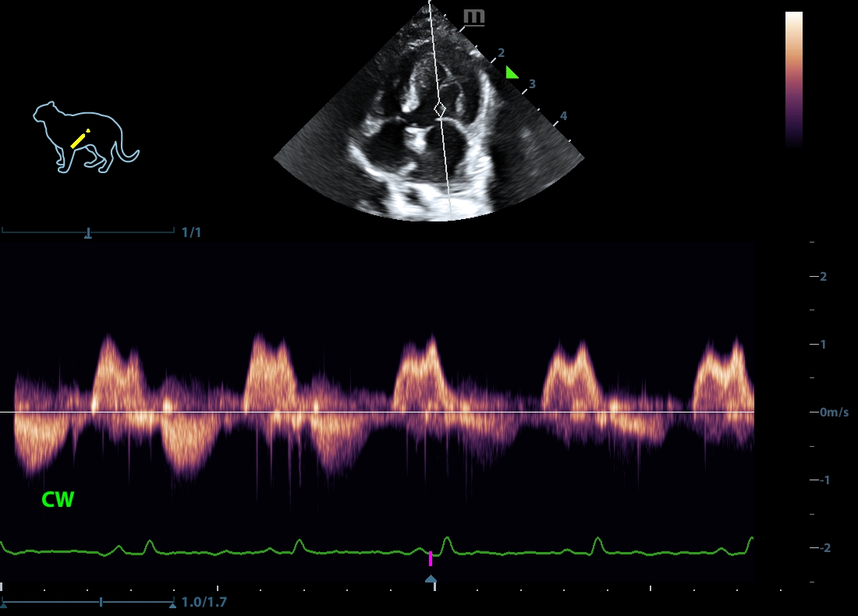Screen dimensions: 858x616
Task: Click the green CW mode label
Action: [58, 501]
